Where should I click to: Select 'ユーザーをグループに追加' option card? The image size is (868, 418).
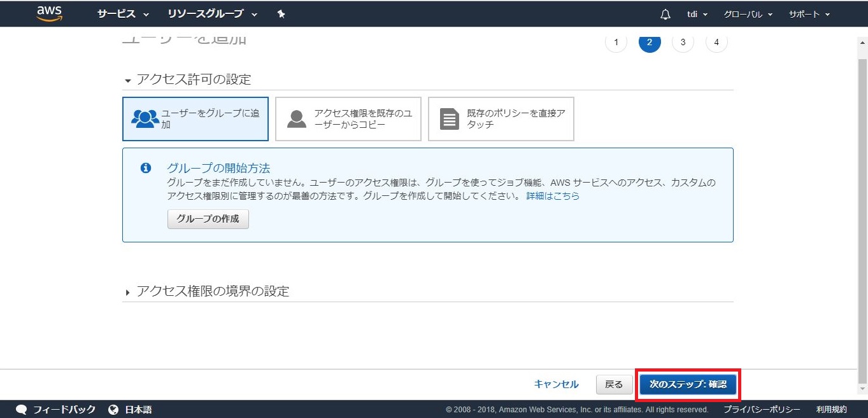coord(195,119)
